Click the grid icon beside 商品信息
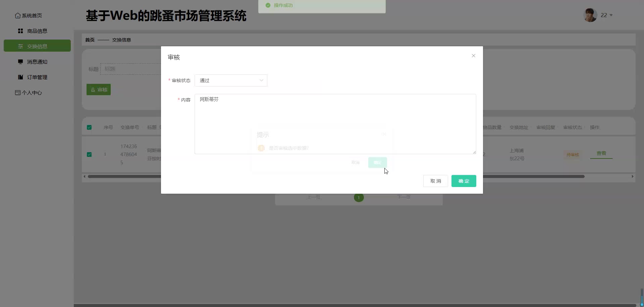Viewport: 644px width, 307px height. (20, 31)
